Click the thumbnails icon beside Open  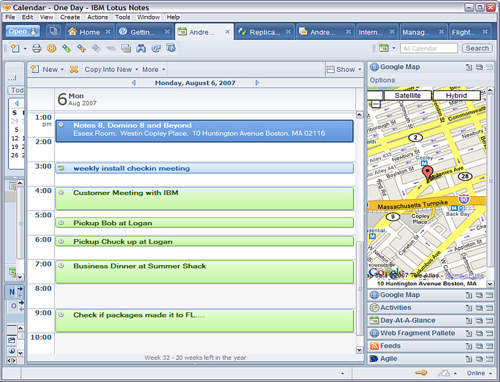53,31
